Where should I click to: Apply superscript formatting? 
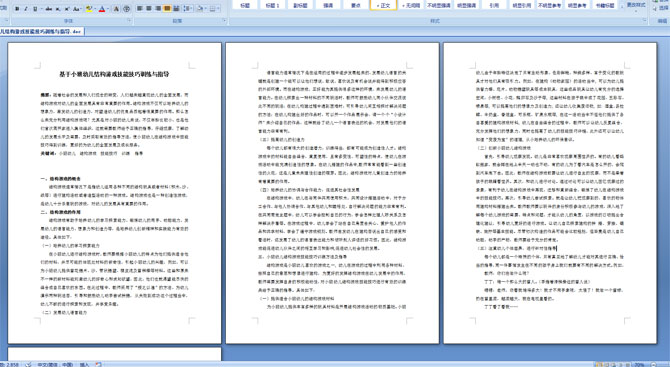coord(67,9)
